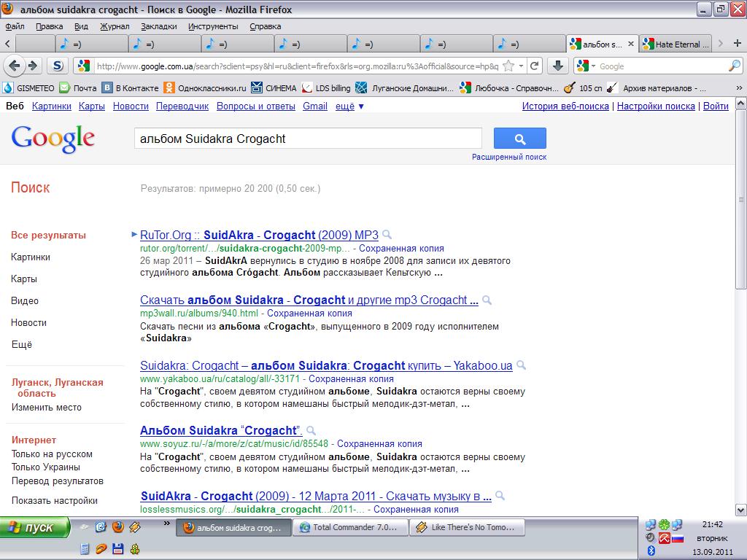Open the Файл menu
Viewport: 747px width, 560px height.
[15, 27]
